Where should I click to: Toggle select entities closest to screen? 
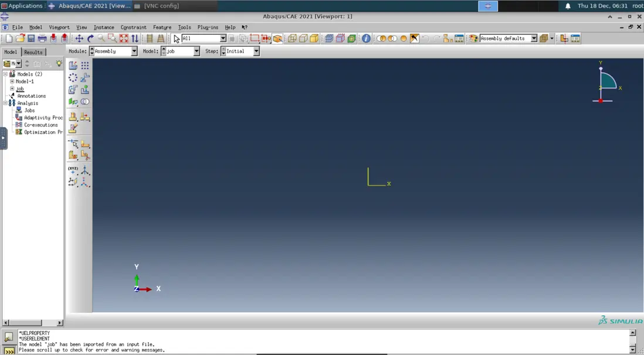pyautogui.click(x=277, y=39)
